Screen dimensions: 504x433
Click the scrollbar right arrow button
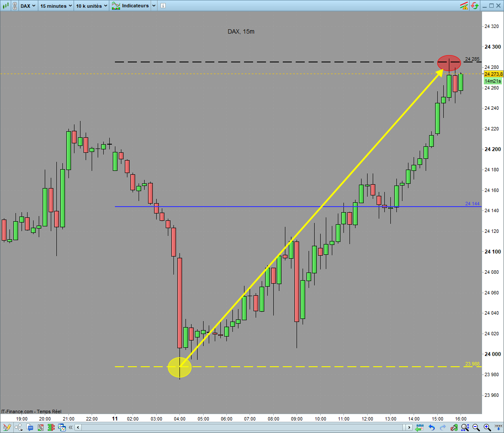409,427
